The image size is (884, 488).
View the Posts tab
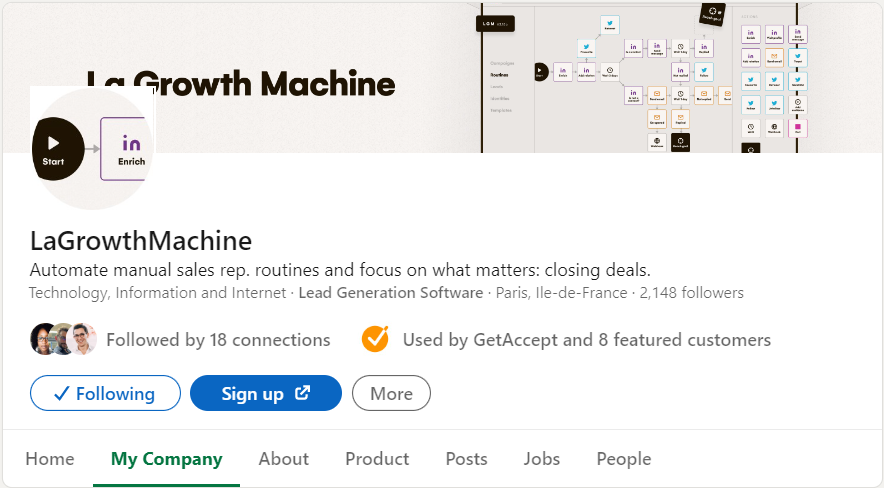[x=466, y=459]
